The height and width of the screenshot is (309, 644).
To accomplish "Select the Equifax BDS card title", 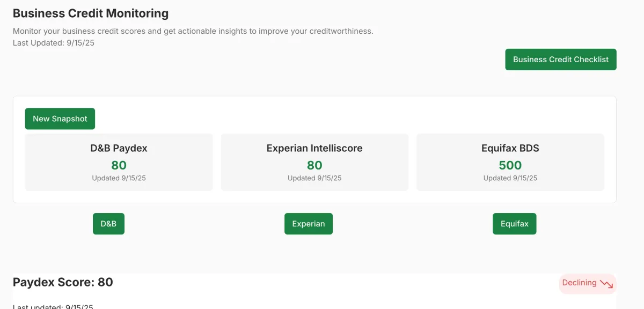I will 510,148.
